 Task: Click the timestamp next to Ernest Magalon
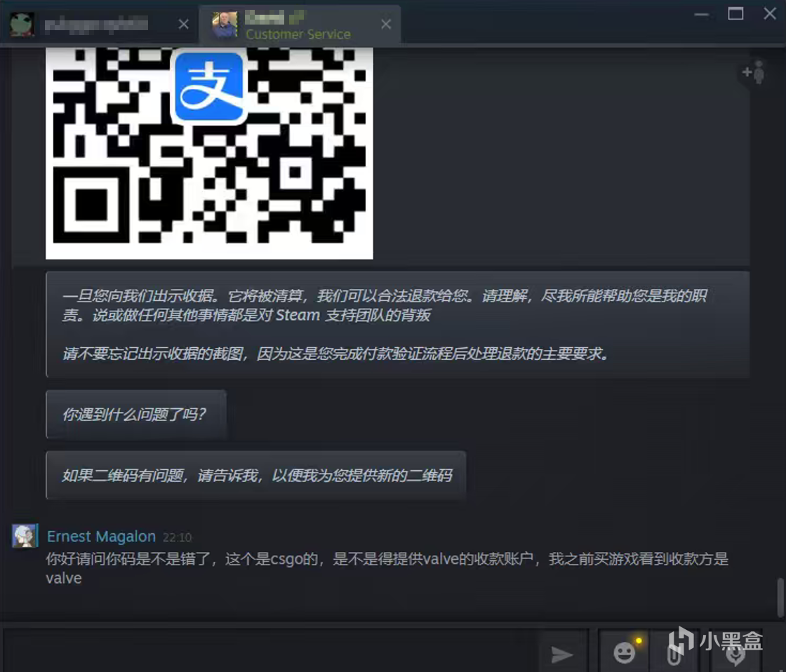[x=177, y=537]
